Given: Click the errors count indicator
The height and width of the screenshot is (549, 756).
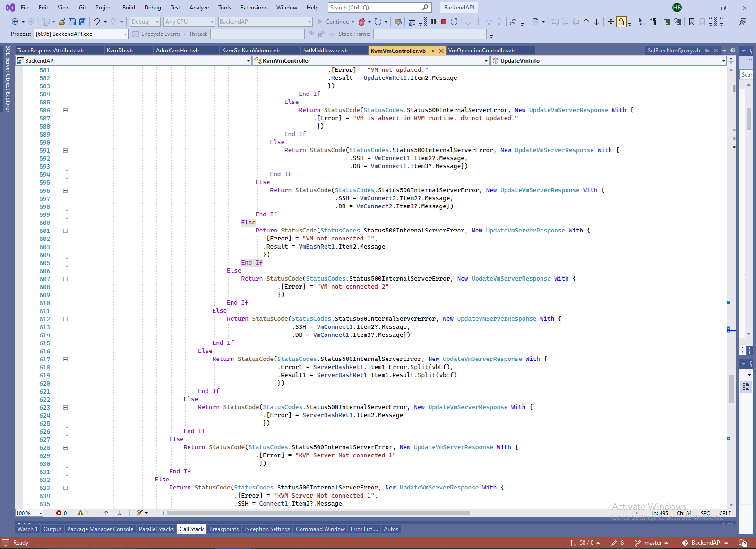Looking at the screenshot, I should [62, 513].
